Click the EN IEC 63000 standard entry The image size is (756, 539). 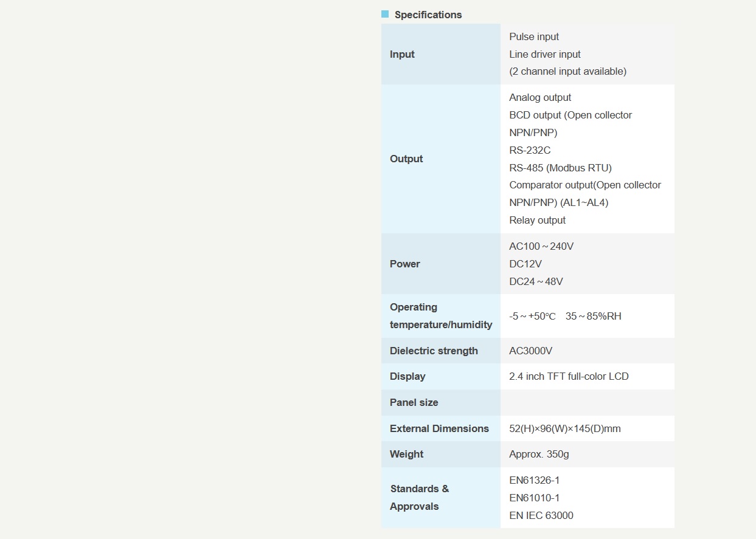tap(541, 515)
